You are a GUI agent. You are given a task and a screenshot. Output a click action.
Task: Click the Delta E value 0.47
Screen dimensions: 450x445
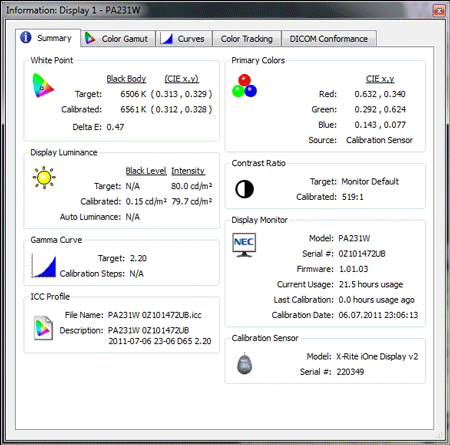pyautogui.click(x=115, y=127)
